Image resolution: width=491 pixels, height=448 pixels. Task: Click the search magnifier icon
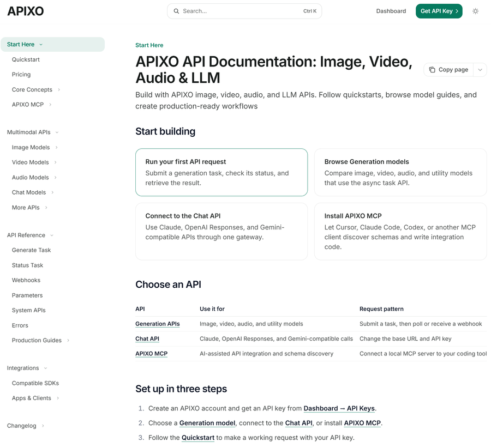point(176,11)
